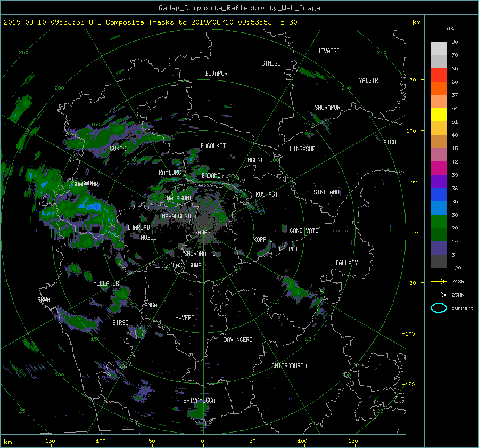Image resolution: width=479 pixels, height=448 pixels.
Task: Click the LAXMESHWAR city label
Action: 188,265
